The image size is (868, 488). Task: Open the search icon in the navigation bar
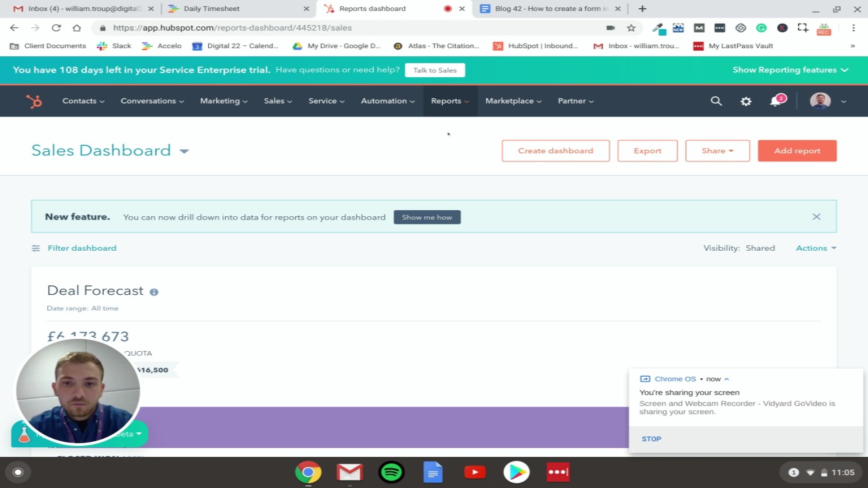tap(716, 100)
